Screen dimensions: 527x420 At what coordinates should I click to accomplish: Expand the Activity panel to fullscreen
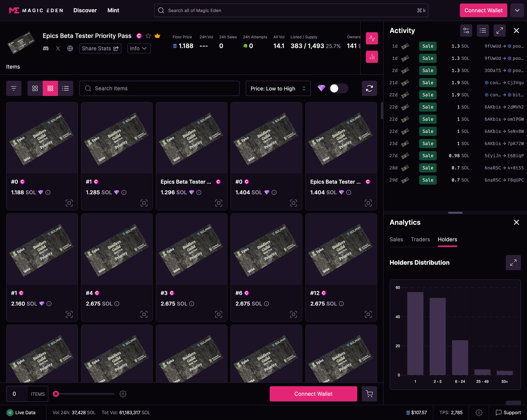click(x=500, y=31)
